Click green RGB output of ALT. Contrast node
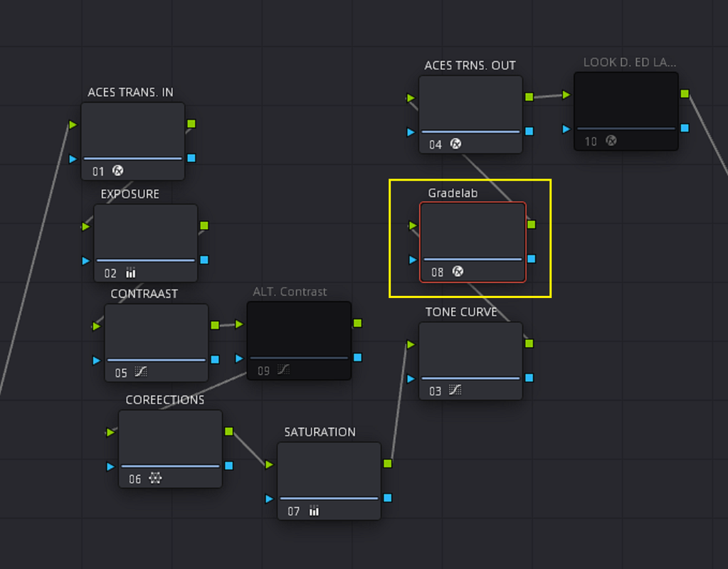The width and height of the screenshot is (728, 569). click(357, 323)
